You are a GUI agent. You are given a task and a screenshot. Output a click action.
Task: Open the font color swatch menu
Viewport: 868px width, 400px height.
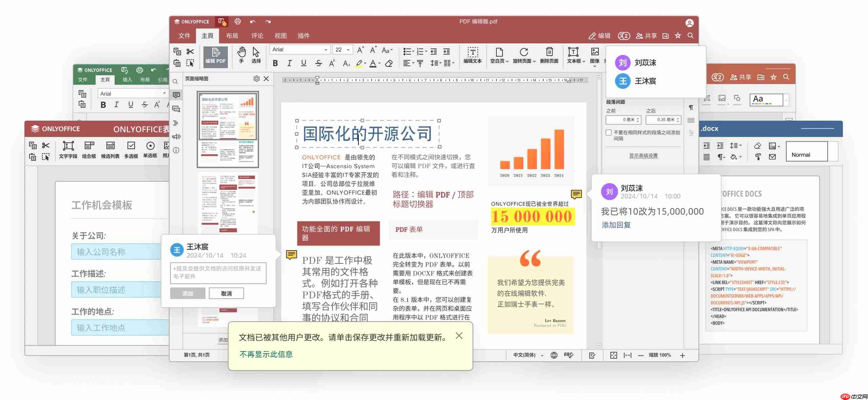[379, 64]
